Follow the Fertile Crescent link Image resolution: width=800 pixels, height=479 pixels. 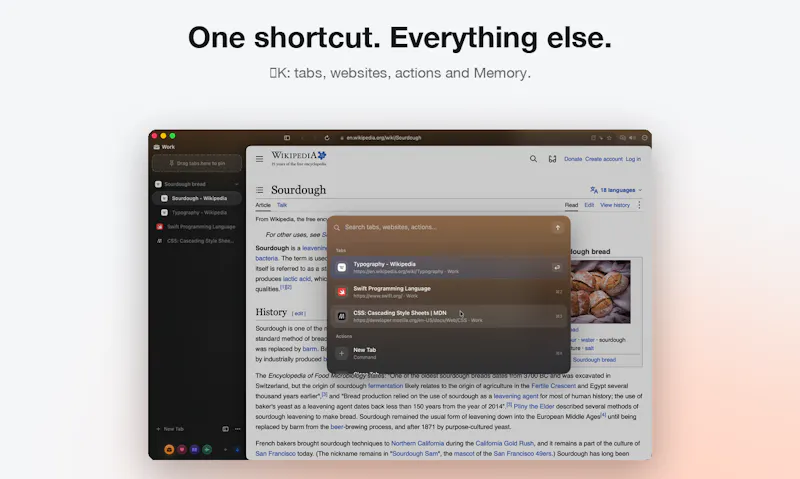554,386
